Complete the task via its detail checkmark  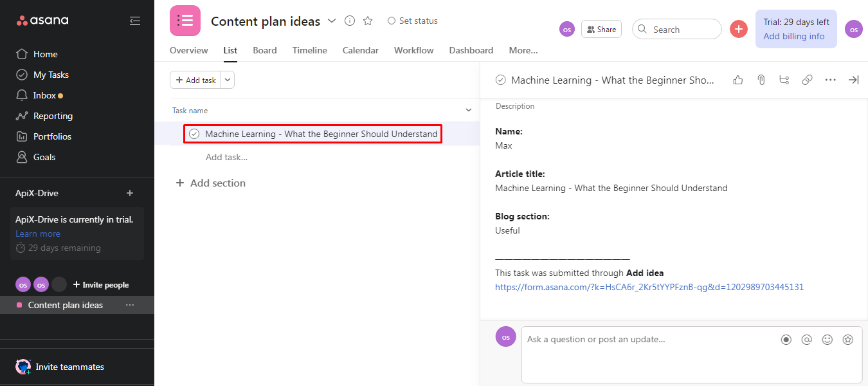[500, 79]
